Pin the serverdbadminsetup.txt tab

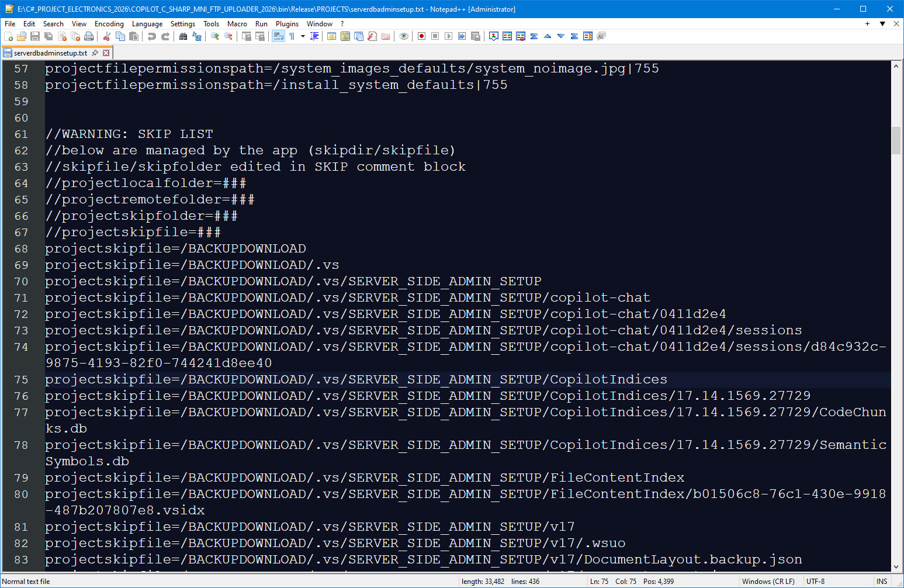tap(95, 53)
